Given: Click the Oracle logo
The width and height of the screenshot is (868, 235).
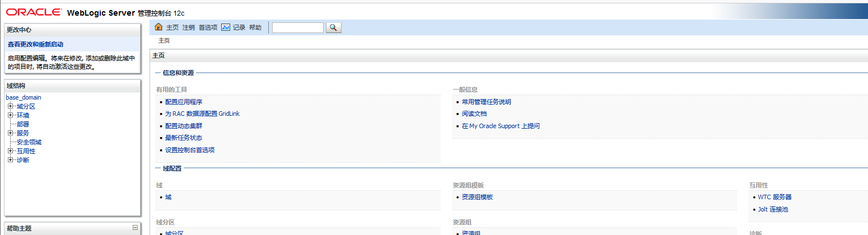Looking at the screenshot, I should click(34, 12).
